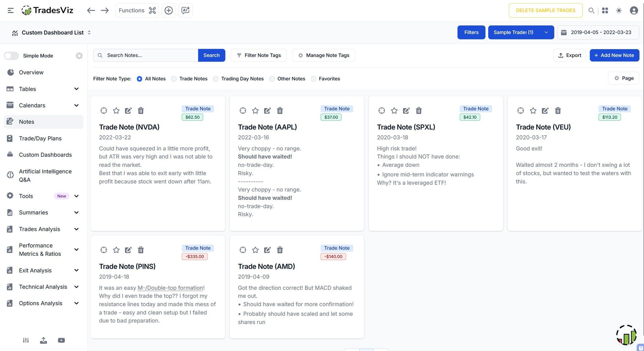Image resolution: width=644 pixels, height=351 pixels.
Task: Edit the SPXL trade note with pencil icon
Action: point(406,111)
